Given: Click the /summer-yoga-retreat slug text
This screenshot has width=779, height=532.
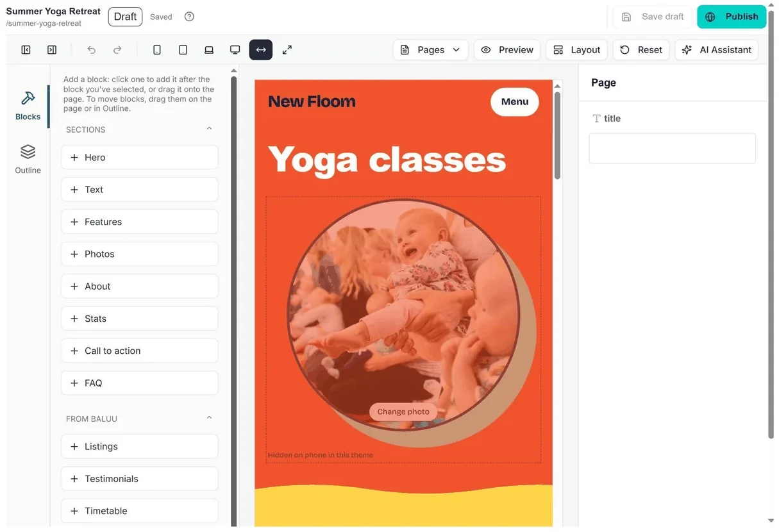Looking at the screenshot, I should coord(44,24).
